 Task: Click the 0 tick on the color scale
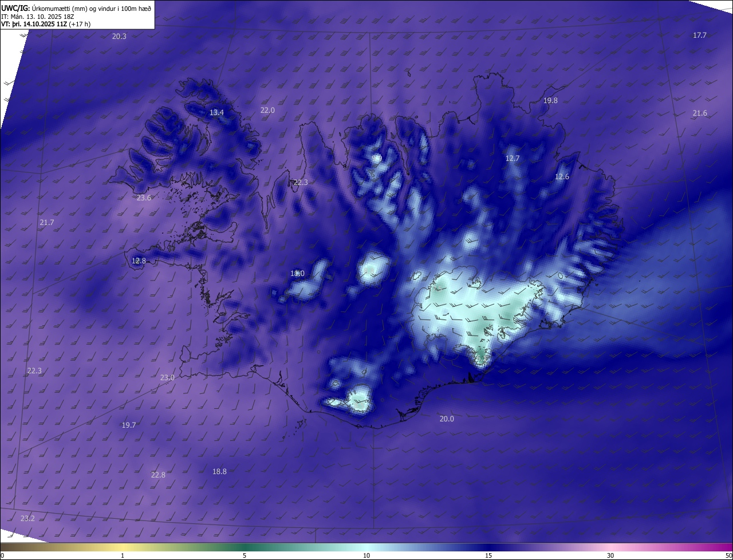pos(2,555)
